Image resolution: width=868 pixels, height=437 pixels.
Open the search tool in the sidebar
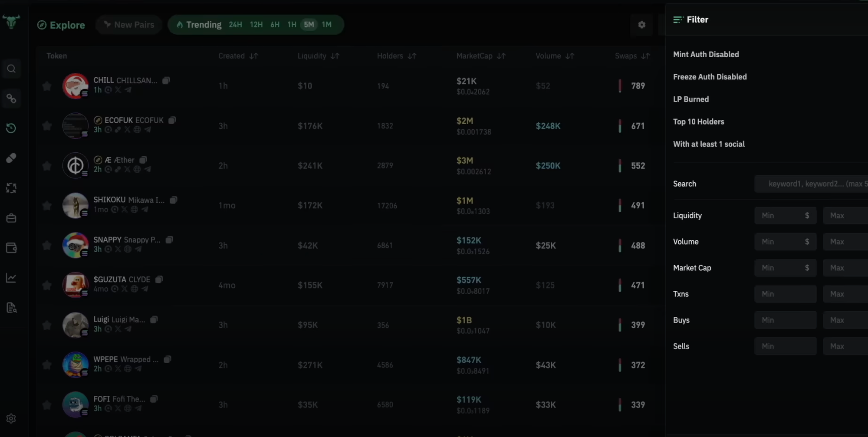click(x=12, y=69)
